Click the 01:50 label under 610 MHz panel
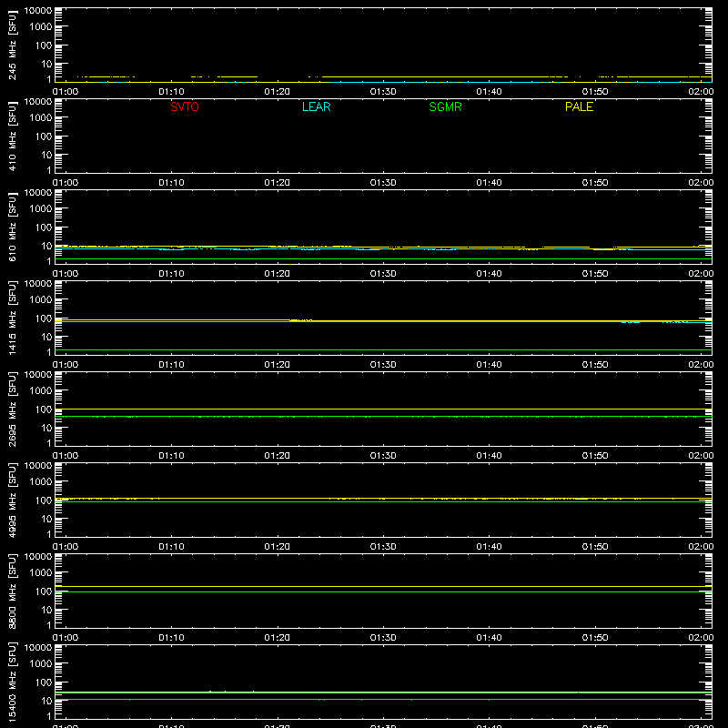This screenshot has height=728, width=728. [x=595, y=274]
